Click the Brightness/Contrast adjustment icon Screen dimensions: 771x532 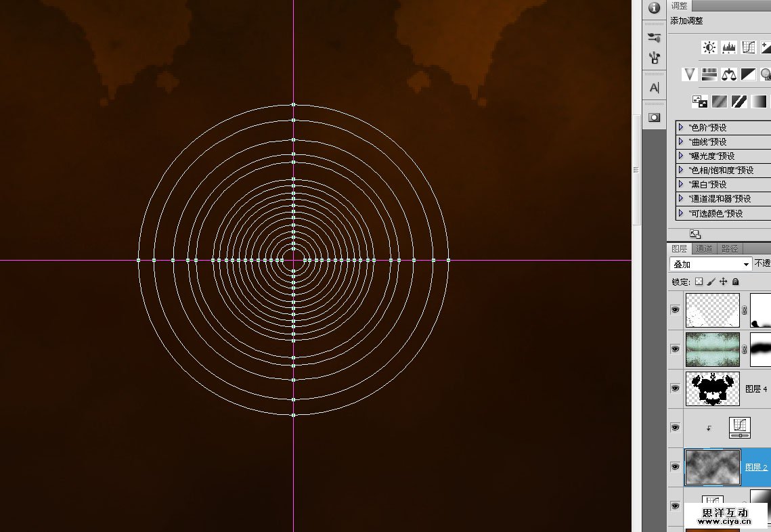[709, 47]
